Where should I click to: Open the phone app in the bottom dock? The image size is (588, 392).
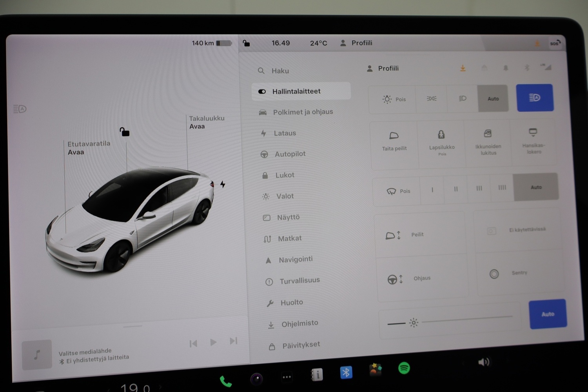click(226, 381)
